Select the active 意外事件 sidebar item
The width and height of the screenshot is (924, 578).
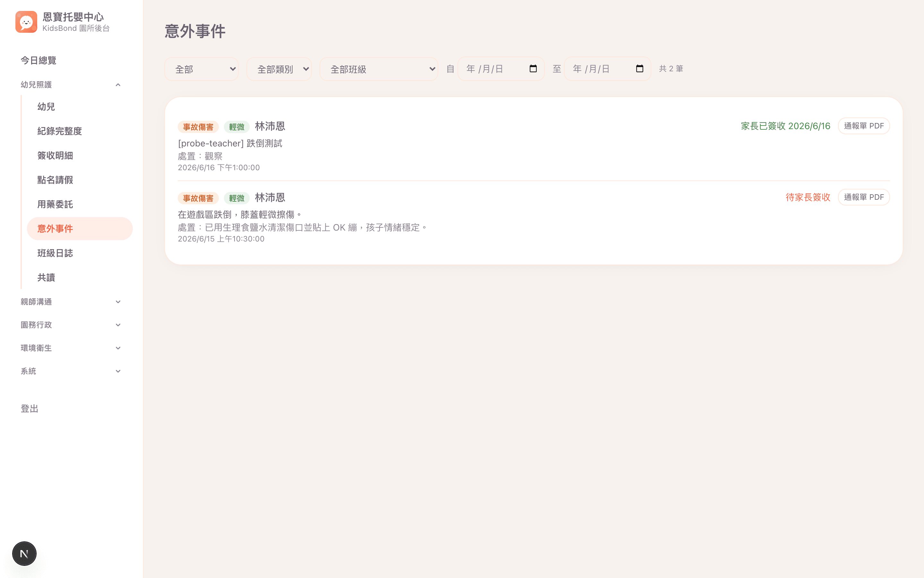(80, 229)
